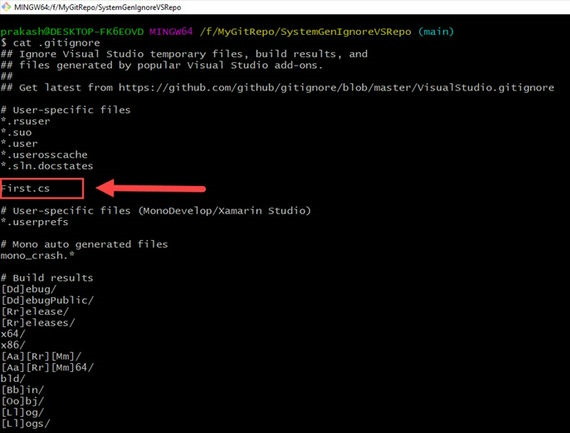Click the window title path text
Image resolution: width=570 pixels, height=433 pixels.
point(97,7)
